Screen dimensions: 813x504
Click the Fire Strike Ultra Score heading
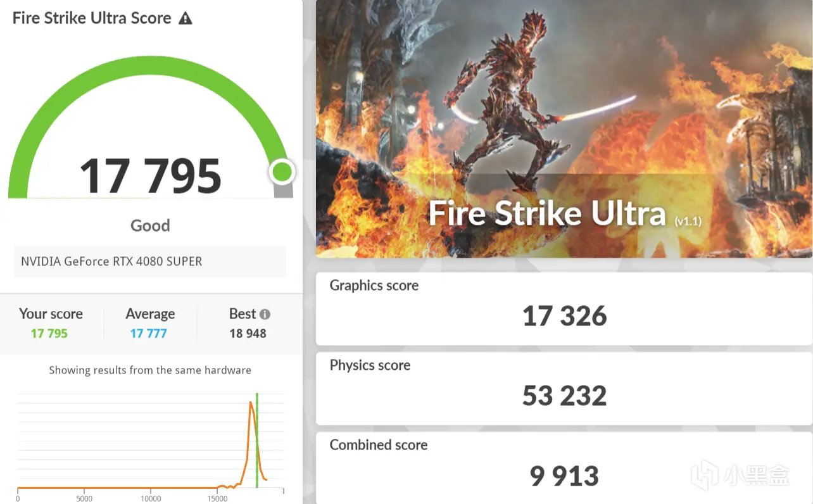point(92,18)
